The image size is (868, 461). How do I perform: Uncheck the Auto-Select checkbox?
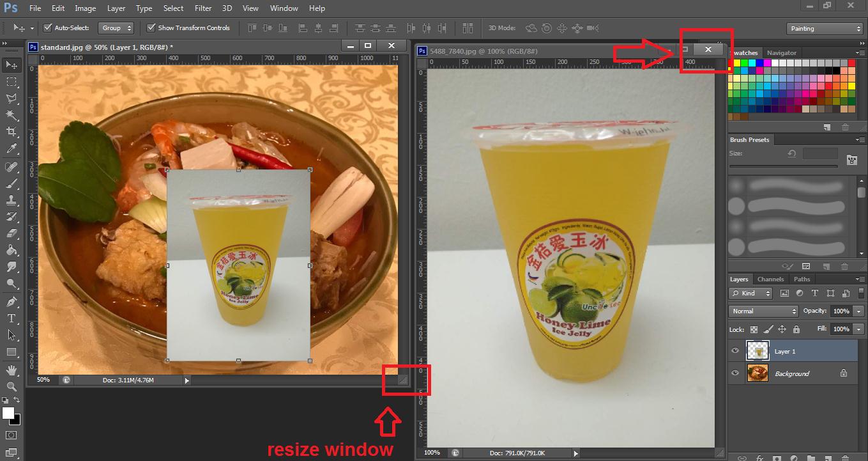pos(47,28)
